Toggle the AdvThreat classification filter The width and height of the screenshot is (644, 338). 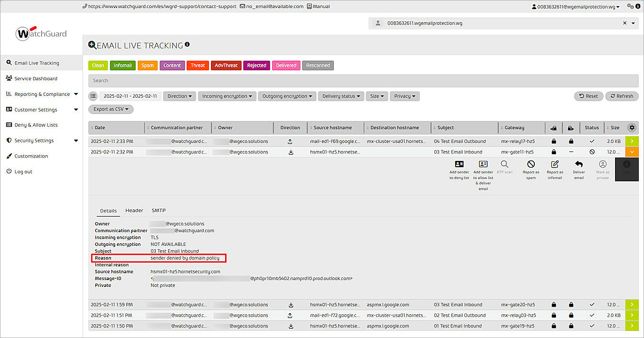click(x=226, y=65)
